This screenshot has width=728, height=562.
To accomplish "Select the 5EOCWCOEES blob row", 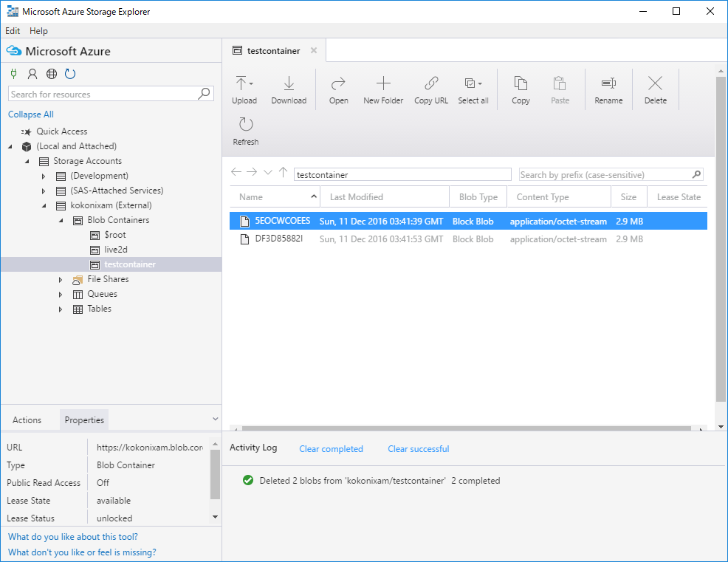I will (x=468, y=221).
